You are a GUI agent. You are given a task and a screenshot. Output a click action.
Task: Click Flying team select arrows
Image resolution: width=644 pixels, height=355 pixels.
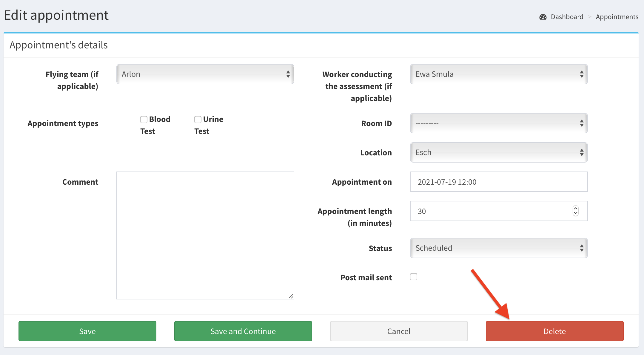(288, 74)
